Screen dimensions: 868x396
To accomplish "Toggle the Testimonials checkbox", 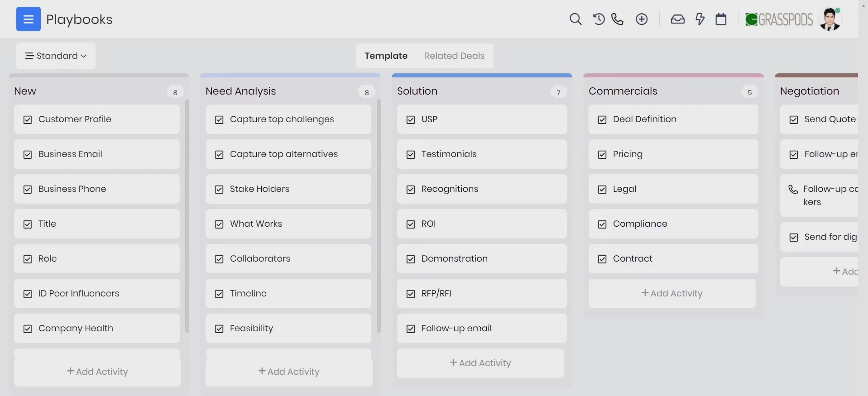I will [x=411, y=154].
